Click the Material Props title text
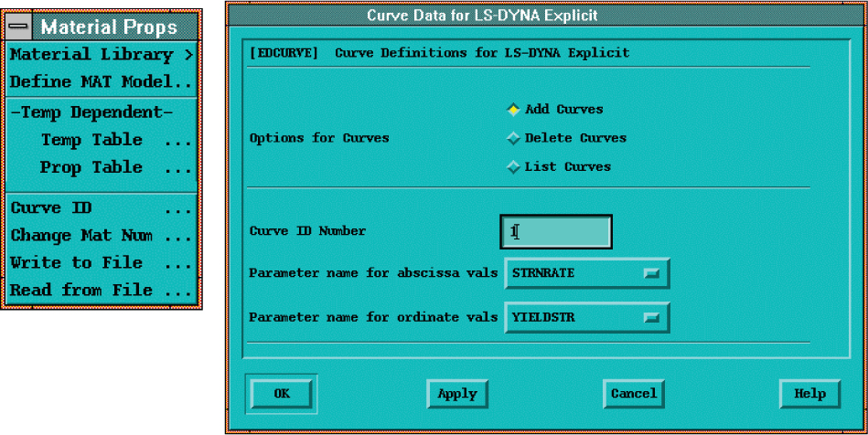Viewport: 868px width, 435px height. point(109,27)
